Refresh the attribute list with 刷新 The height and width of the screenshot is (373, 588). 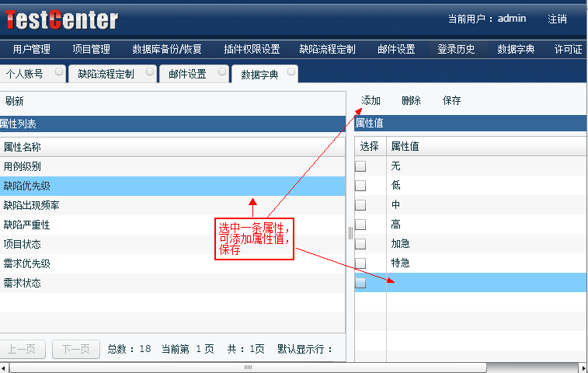click(14, 101)
